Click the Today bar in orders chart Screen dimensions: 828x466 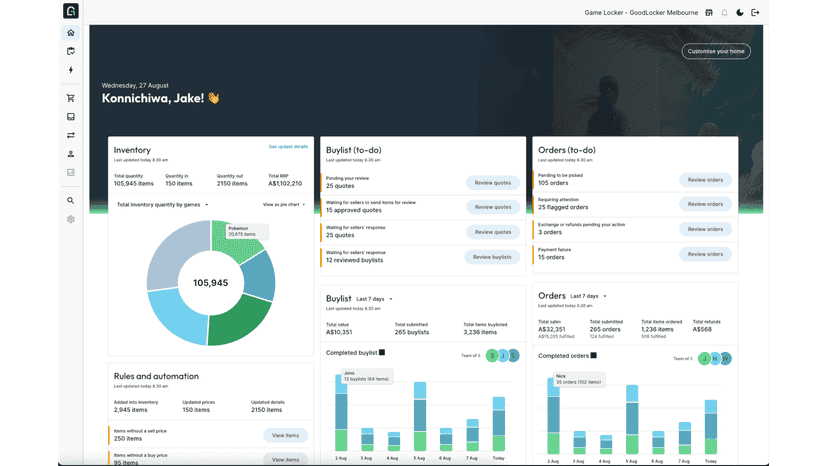pos(711,427)
